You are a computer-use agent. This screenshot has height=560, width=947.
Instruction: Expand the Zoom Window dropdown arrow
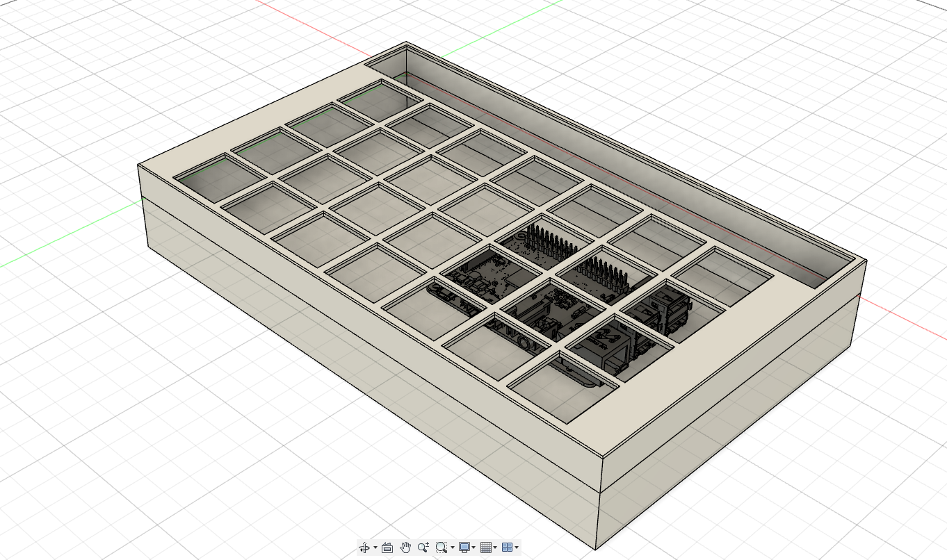tap(452, 547)
